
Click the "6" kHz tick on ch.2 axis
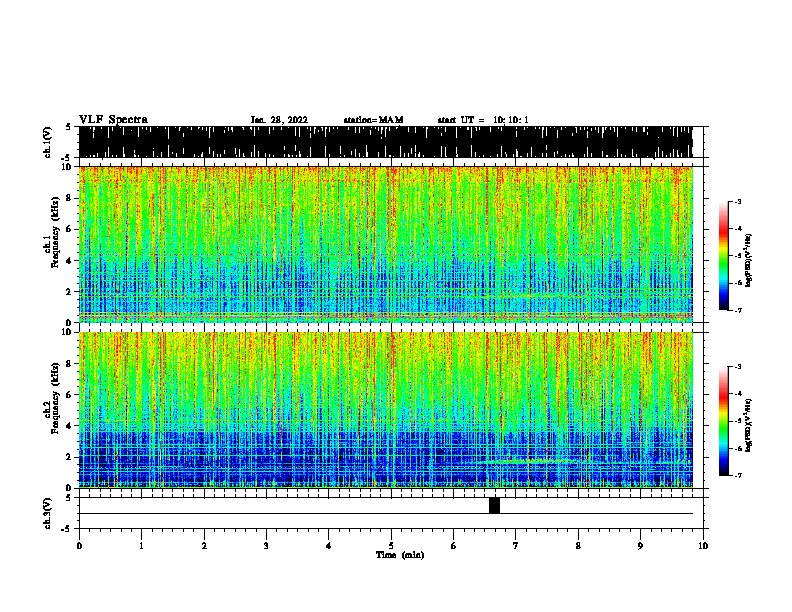pos(69,394)
